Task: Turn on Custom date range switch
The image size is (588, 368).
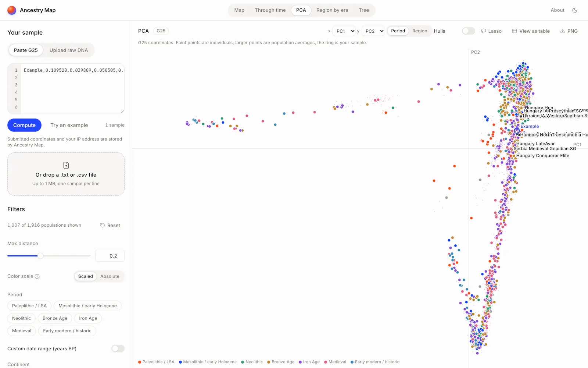Action: pyautogui.click(x=118, y=348)
